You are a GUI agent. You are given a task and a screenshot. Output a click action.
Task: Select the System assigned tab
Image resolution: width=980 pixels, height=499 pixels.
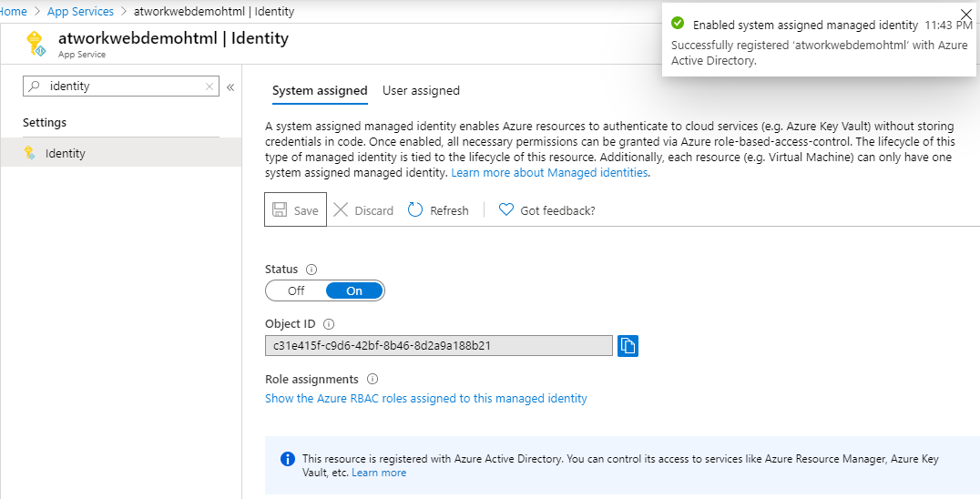pos(320,90)
